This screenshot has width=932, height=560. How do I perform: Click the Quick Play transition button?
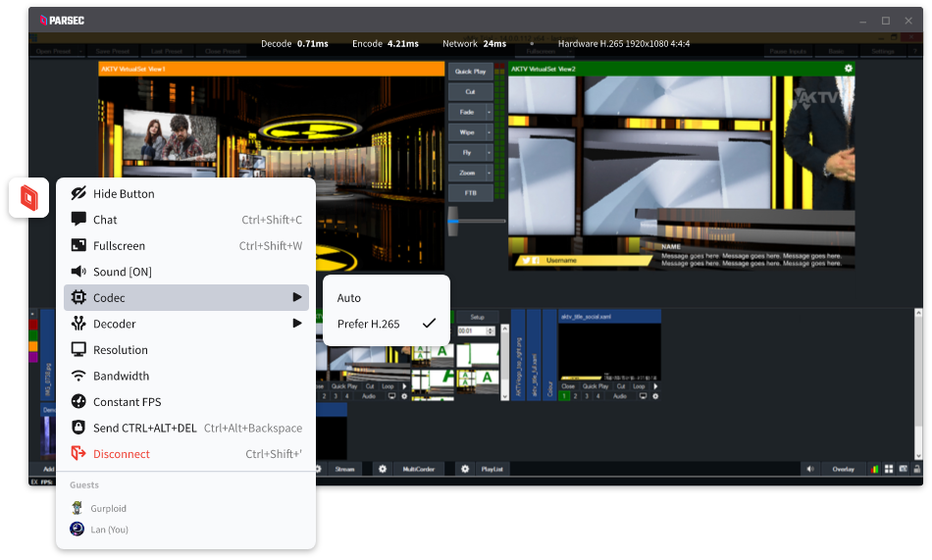click(x=470, y=72)
